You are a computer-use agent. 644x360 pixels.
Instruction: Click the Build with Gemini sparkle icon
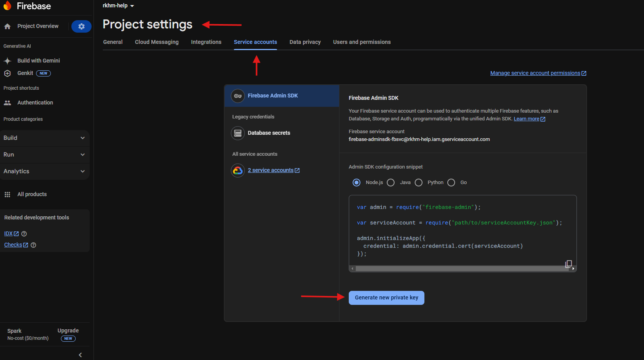pyautogui.click(x=7, y=61)
